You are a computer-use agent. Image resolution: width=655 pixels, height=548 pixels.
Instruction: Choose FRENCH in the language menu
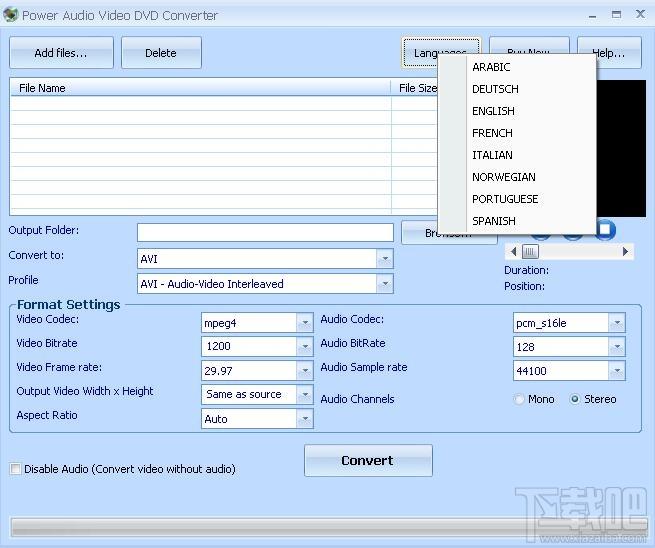pyautogui.click(x=517, y=133)
